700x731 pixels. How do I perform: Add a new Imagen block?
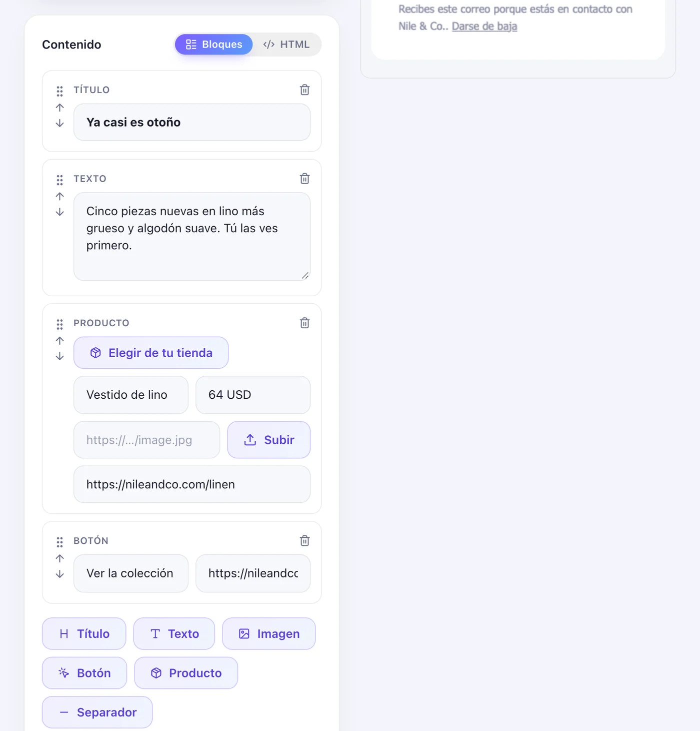(x=269, y=633)
